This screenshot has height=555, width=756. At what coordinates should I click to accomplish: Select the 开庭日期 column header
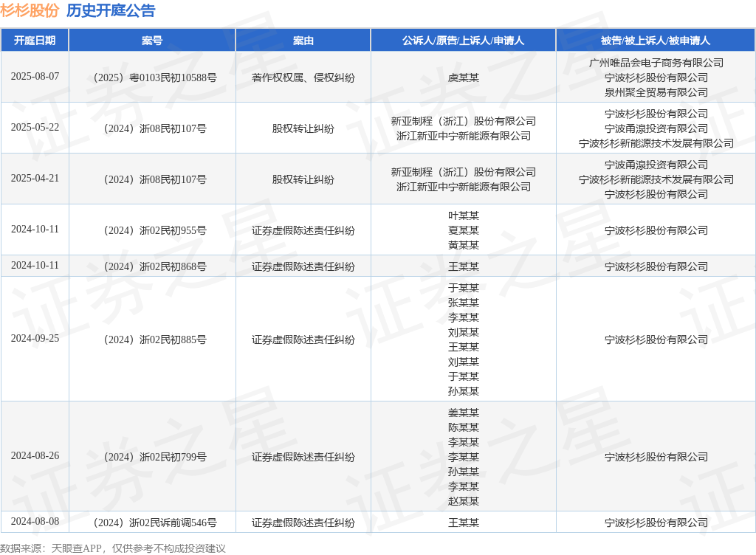pos(35,41)
